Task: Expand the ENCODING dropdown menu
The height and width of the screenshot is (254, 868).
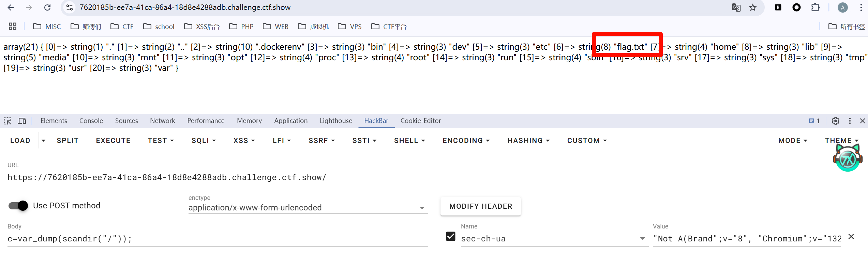Action: [x=466, y=141]
